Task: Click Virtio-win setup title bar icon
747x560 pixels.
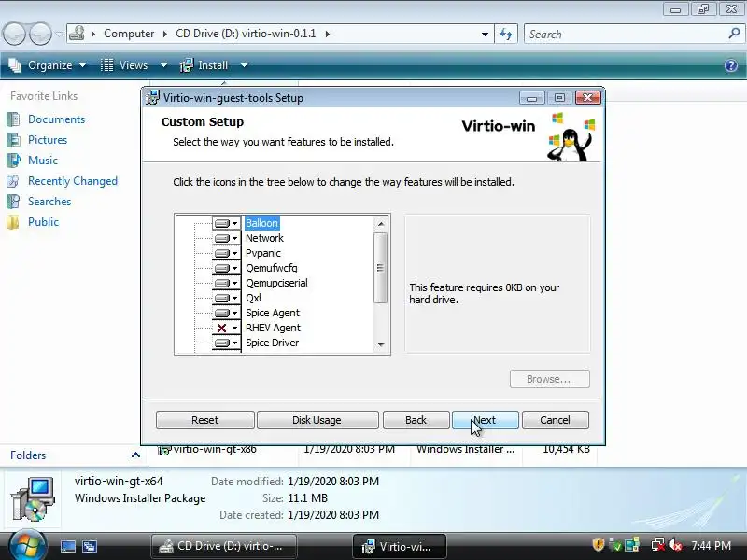Action: click(152, 97)
